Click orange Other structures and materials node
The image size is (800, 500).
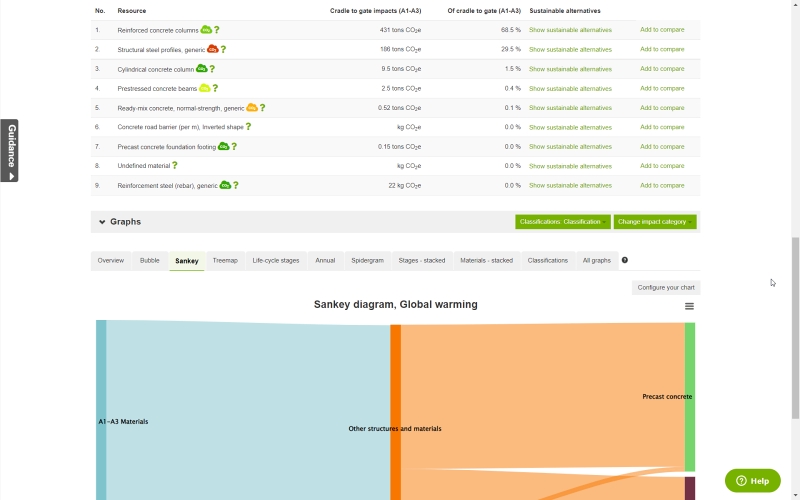(x=395, y=412)
